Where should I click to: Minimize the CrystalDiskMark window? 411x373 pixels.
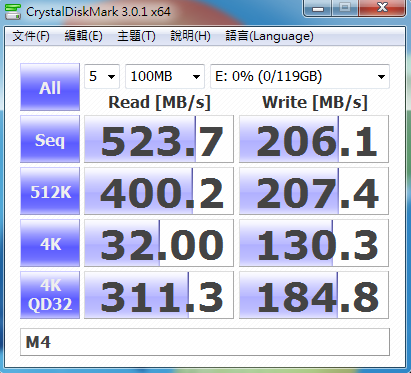tap(318, 8)
